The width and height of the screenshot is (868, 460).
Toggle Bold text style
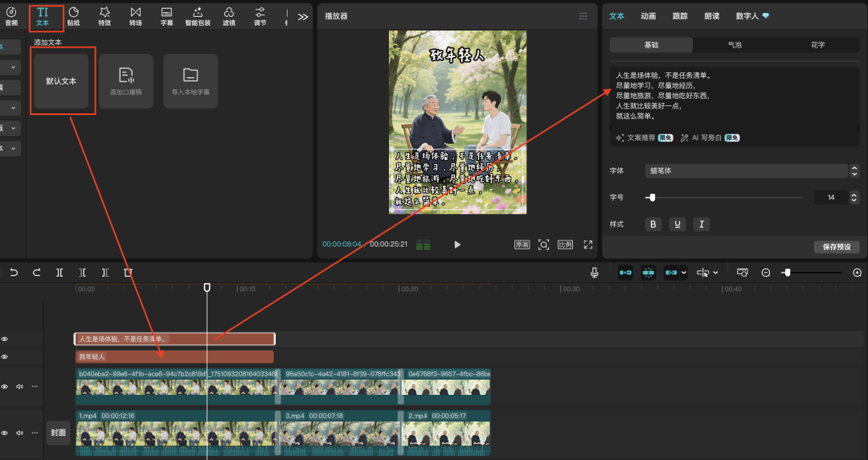(x=653, y=224)
